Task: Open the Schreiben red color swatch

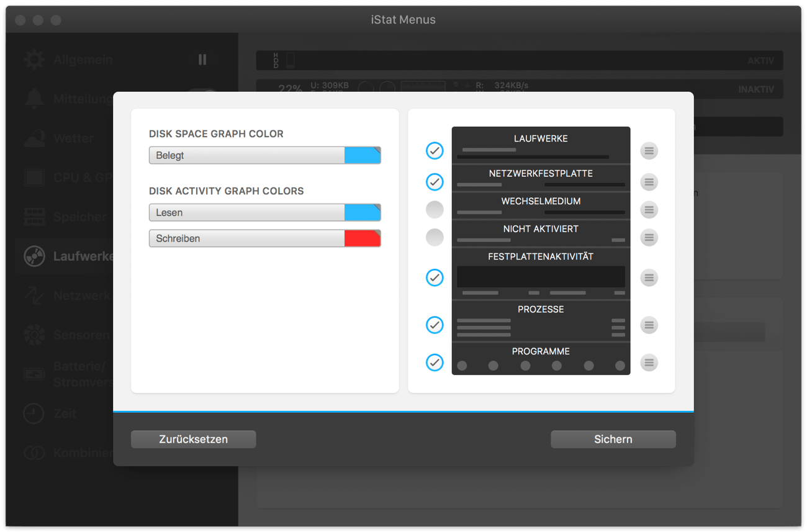Action: pos(363,238)
